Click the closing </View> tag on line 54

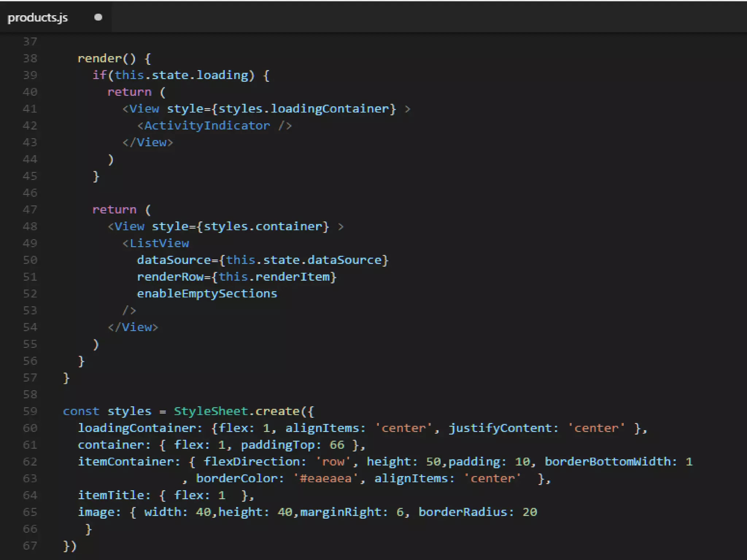[133, 327]
